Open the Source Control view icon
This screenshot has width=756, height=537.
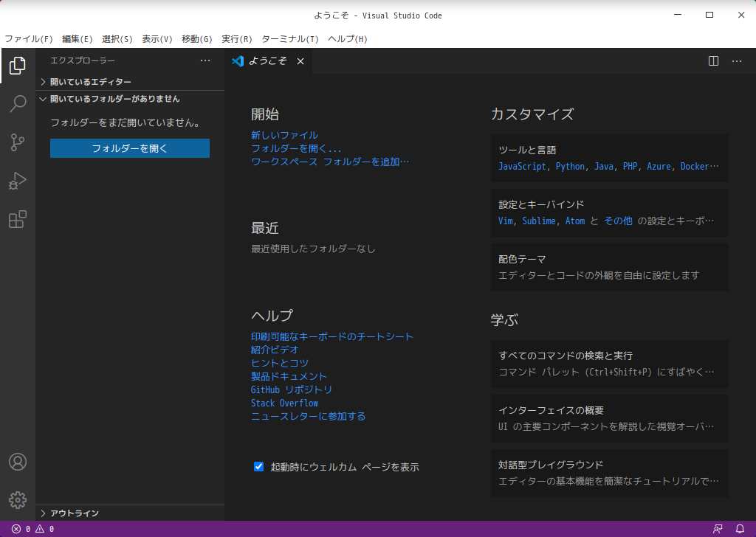pyautogui.click(x=18, y=142)
